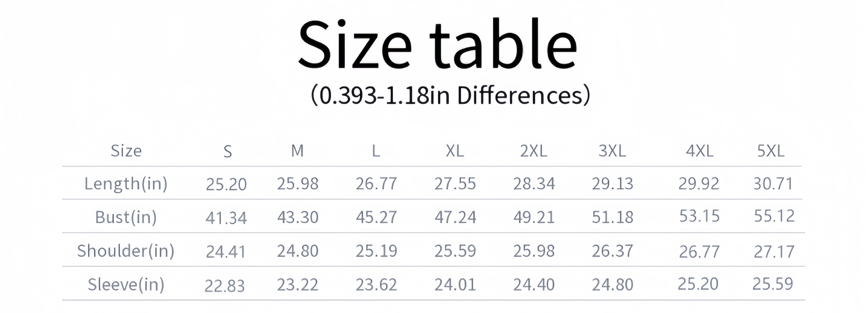Select the 0.393-1.18in Differences subtitle

click(450, 95)
